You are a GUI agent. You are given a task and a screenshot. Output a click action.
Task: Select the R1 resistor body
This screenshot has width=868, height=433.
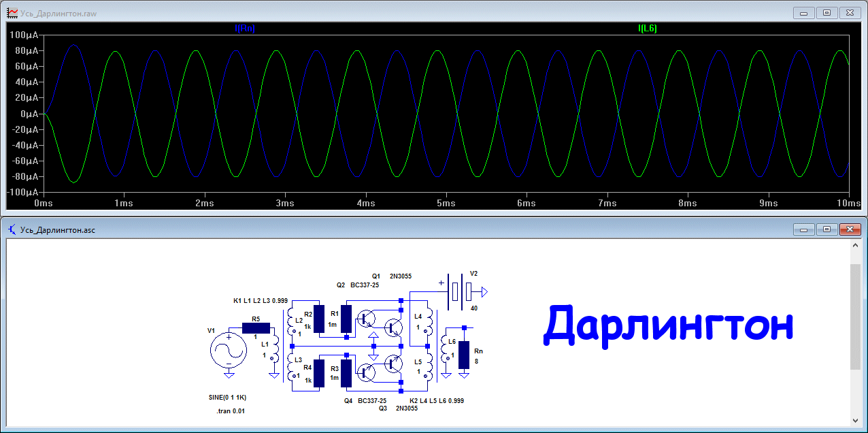pyautogui.click(x=346, y=318)
